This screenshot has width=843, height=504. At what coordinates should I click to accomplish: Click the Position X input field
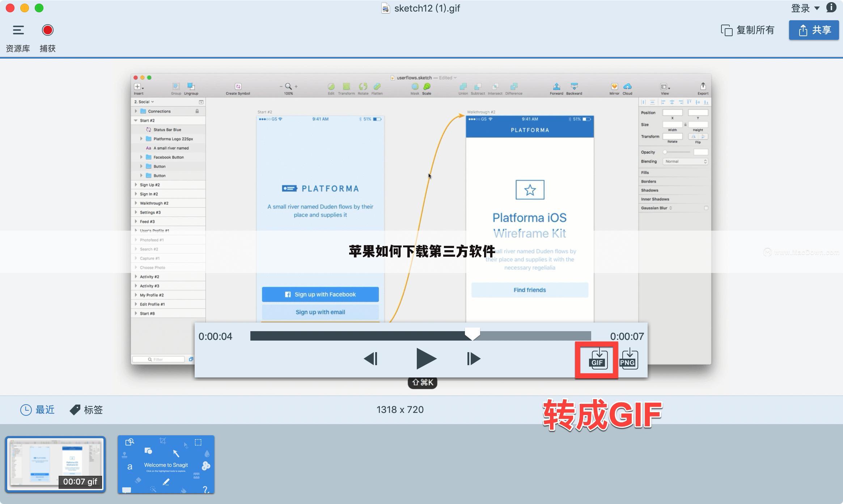(x=672, y=112)
